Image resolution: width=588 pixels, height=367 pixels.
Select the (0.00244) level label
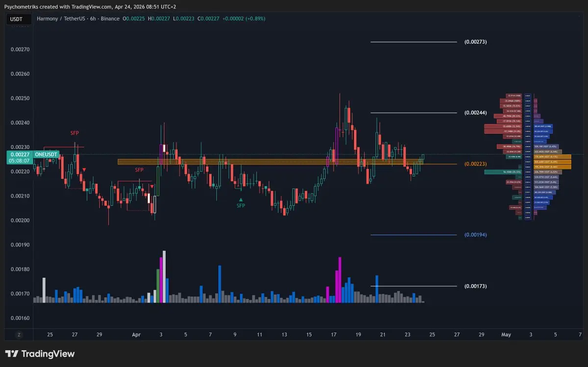click(x=475, y=113)
